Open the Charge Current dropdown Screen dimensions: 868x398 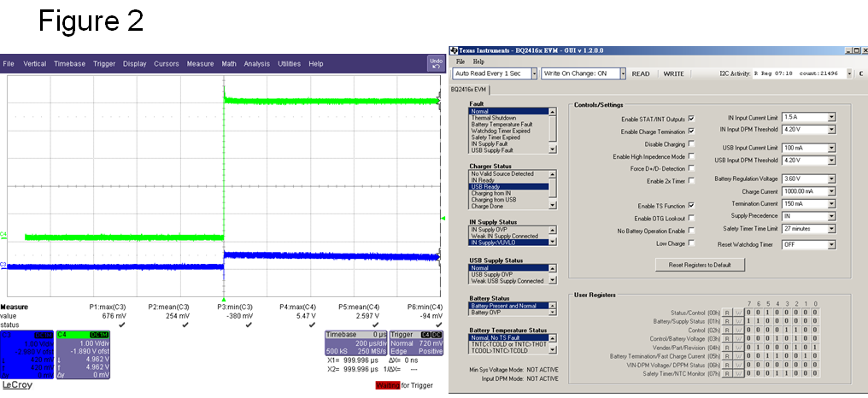tap(831, 191)
